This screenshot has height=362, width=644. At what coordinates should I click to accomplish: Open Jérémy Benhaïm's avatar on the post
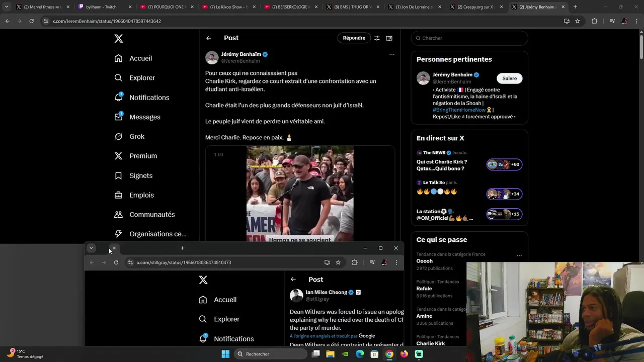click(212, 58)
